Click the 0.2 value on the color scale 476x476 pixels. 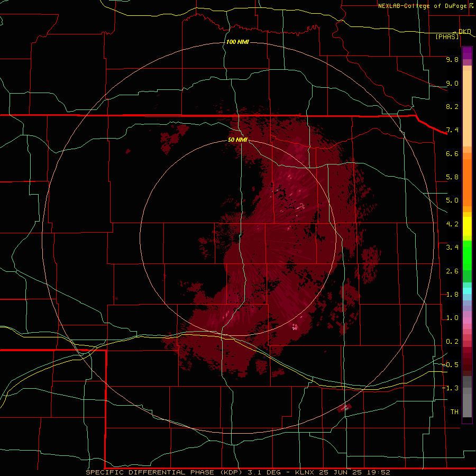pyautogui.click(x=452, y=342)
